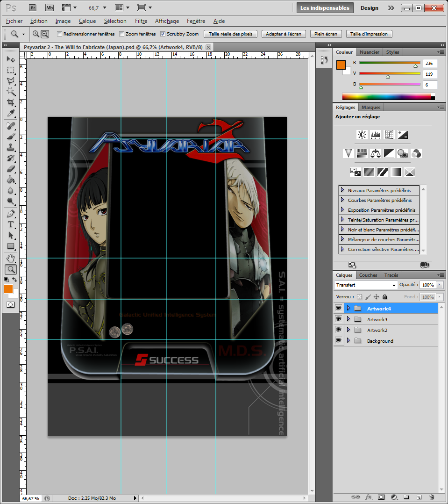
Task: Expand the Artwork4 layer group
Action: 348,309
